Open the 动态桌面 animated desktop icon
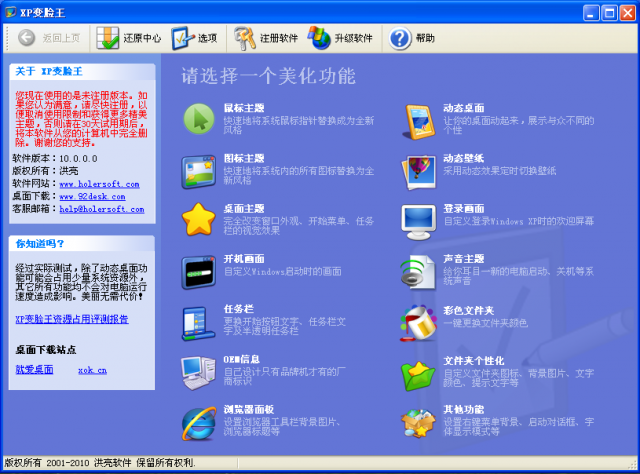 418,118
